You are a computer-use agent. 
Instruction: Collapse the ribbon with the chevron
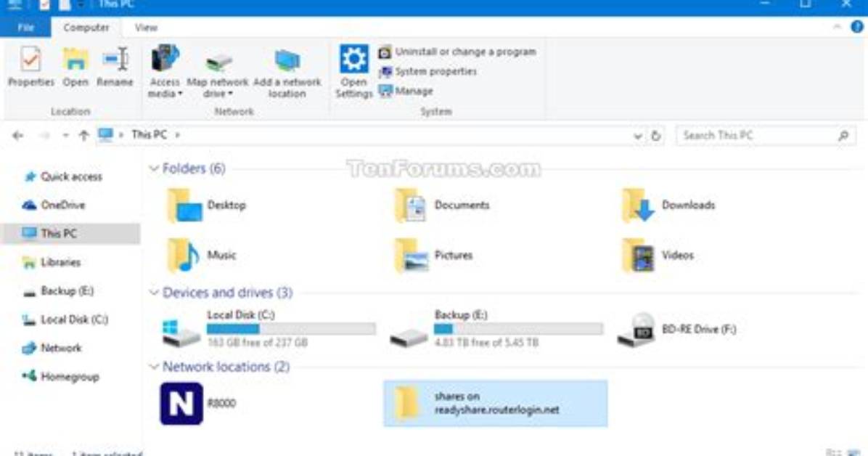click(x=837, y=27)
